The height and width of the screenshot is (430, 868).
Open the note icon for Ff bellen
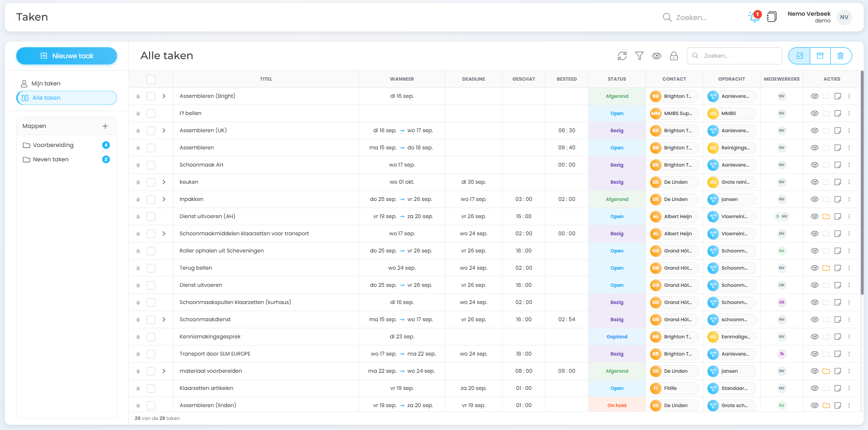(837, 114)
